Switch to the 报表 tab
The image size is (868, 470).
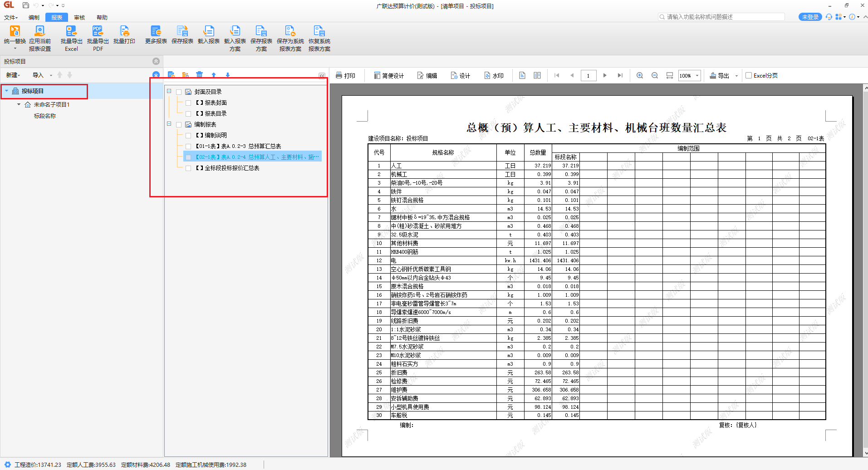[57, 18]
